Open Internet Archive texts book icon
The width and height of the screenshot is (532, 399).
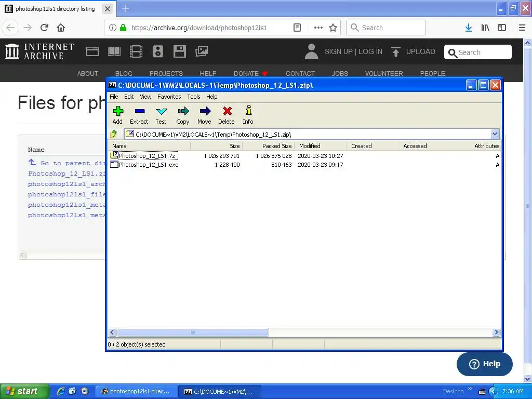coord(114,51)
